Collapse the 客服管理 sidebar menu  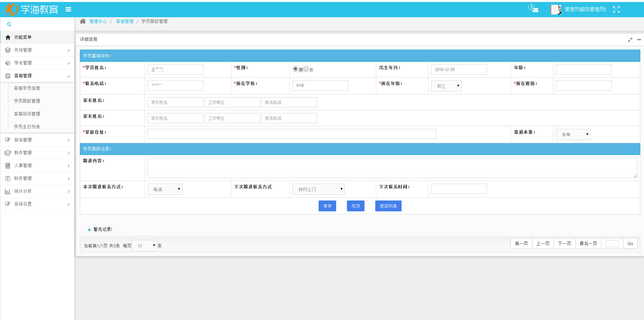pyautogui.click(x=37, y=76)
